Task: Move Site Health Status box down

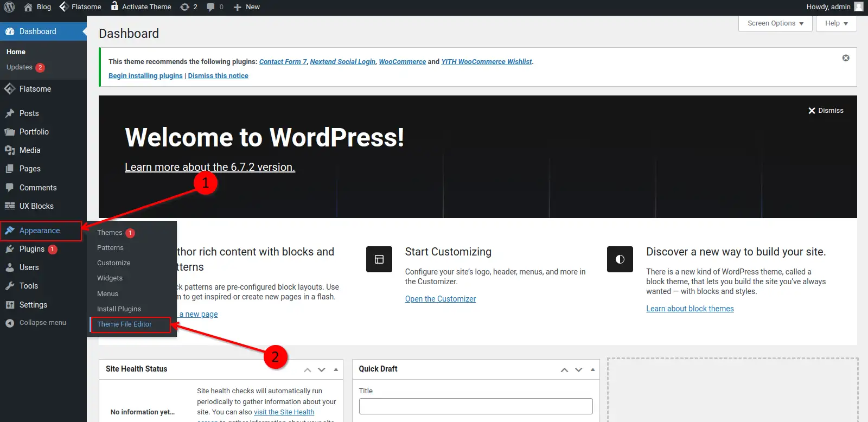Action: click(x=322, y=369)
